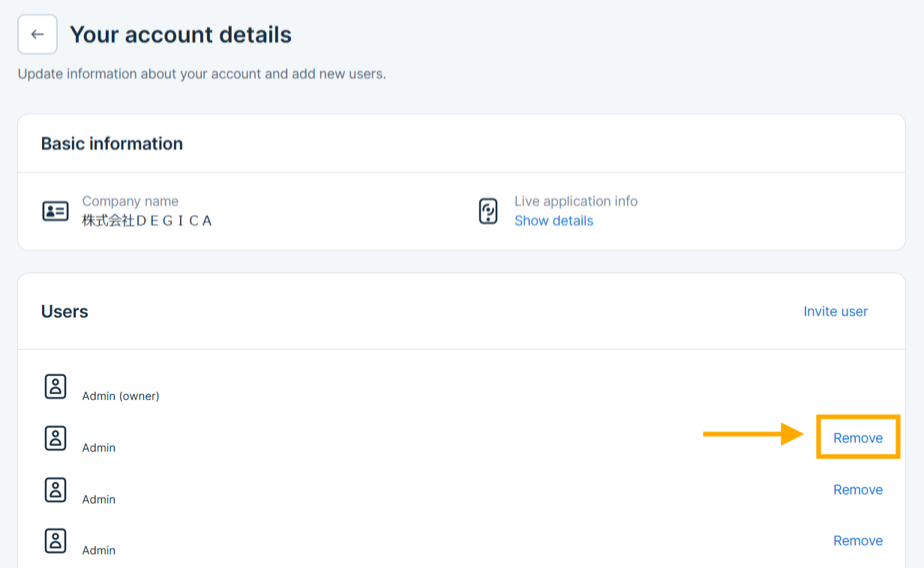Click the Invite user link
Screen dimensions: 924x568
click(835, 312)
